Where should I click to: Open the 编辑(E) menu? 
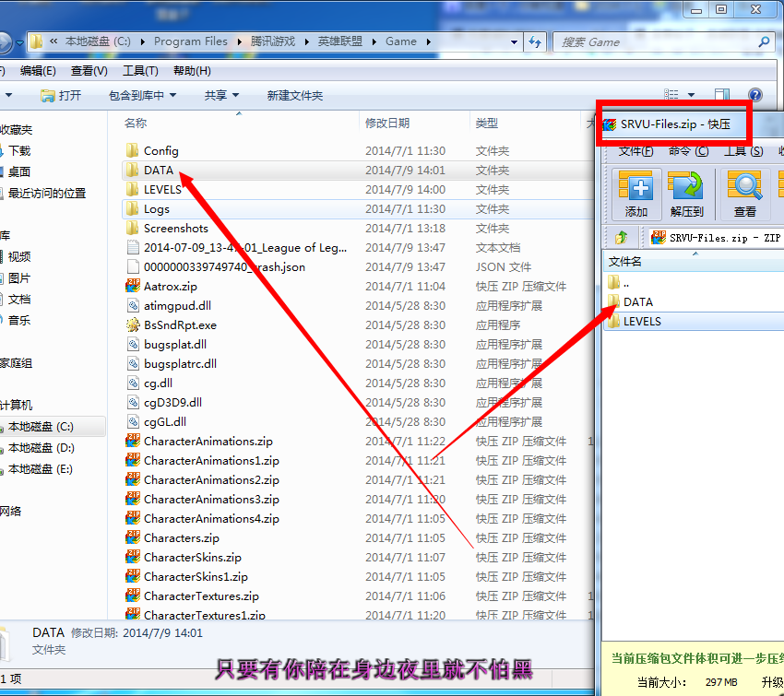tap(38, 71)
